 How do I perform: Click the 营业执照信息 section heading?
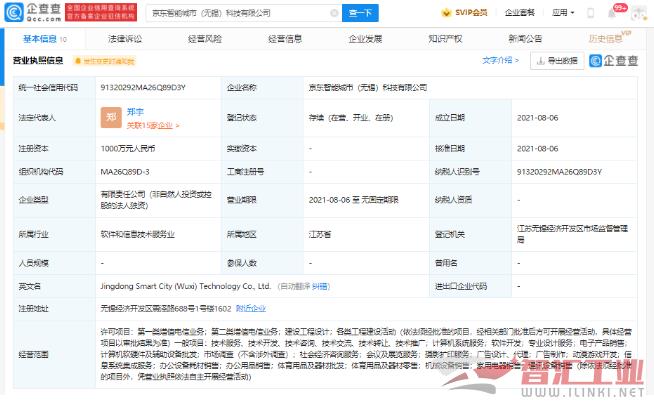[x=38, y=61]
